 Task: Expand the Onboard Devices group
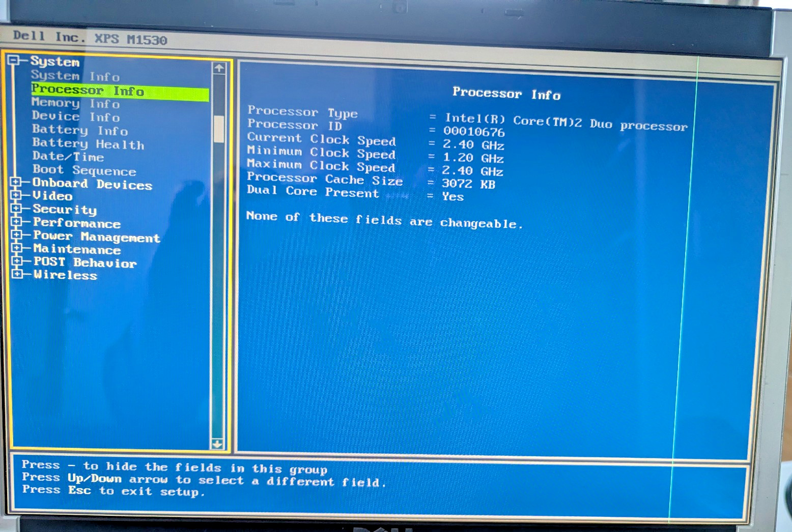[16, 182]
